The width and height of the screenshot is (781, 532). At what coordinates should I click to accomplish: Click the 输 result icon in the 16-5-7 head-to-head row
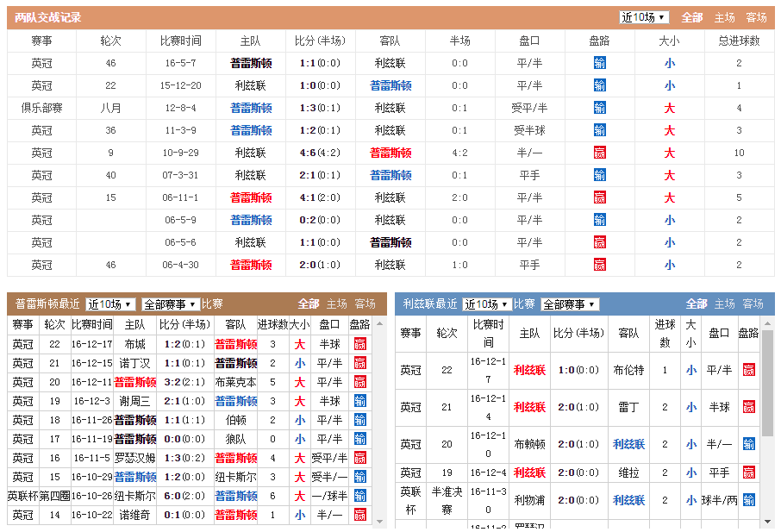[599, 63]
